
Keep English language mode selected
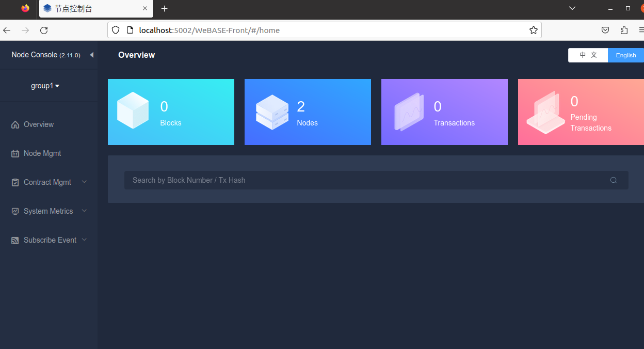click(625, 55)
